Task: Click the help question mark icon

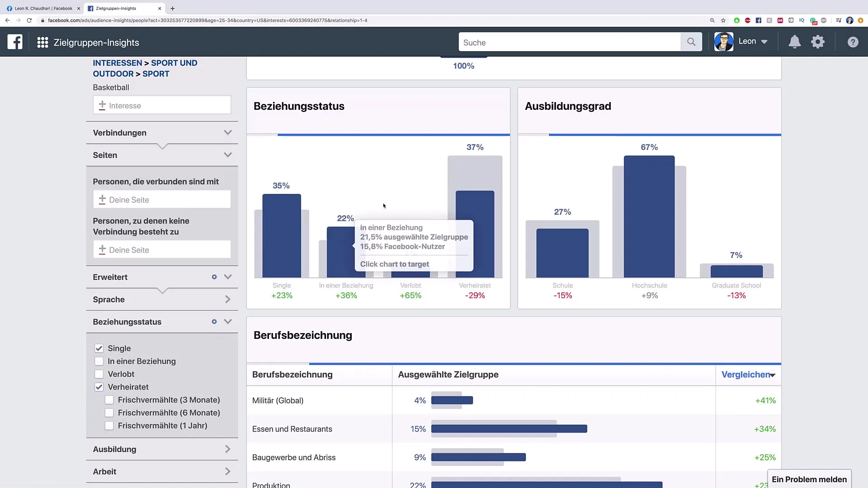Action: click(853, 42)
